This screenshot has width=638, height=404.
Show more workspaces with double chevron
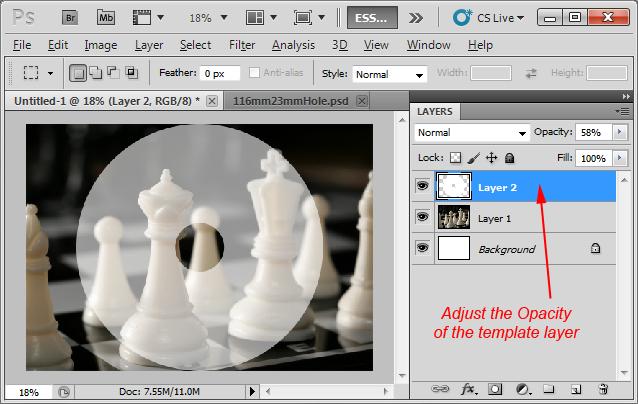tap(415, 18)
